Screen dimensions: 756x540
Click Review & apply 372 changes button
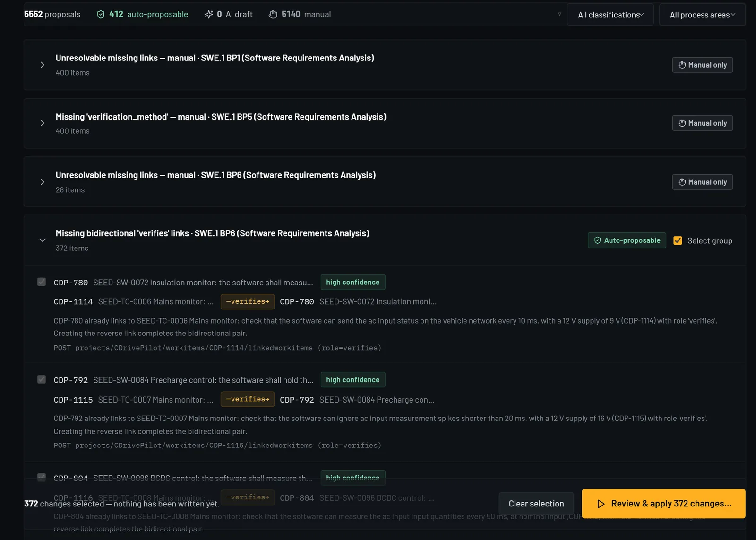point(663,504)
